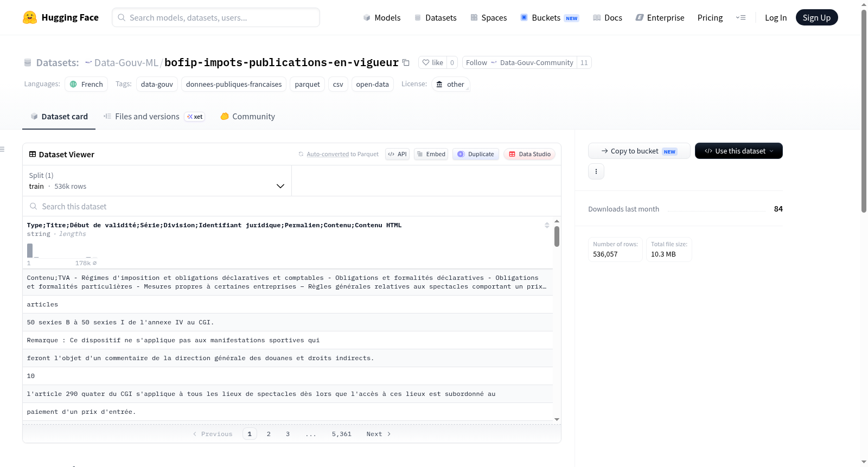868x467 pixels.
Task: Open Spaces in the top navigation
Action: [489, 17]
